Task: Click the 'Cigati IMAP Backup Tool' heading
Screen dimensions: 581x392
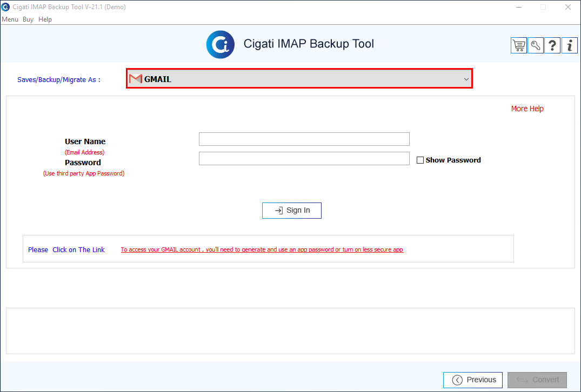Action: (309, 44)
